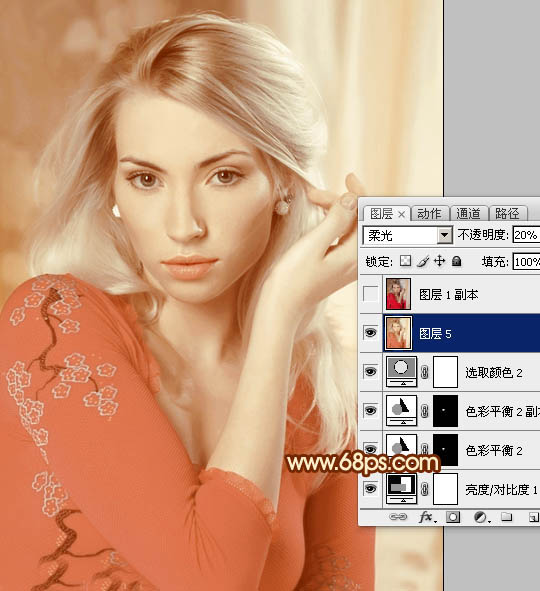This screenshot has width=540, height=591.
Task: Open the 动作 tab
Action: click(x=429, y=214)
